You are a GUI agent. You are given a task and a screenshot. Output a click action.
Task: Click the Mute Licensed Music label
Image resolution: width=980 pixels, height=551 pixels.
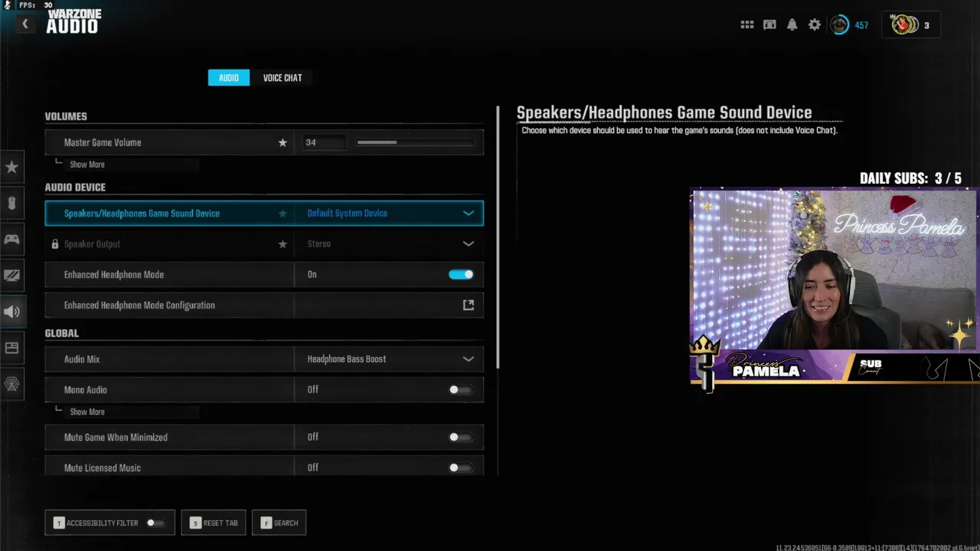(x=103, y=468)
